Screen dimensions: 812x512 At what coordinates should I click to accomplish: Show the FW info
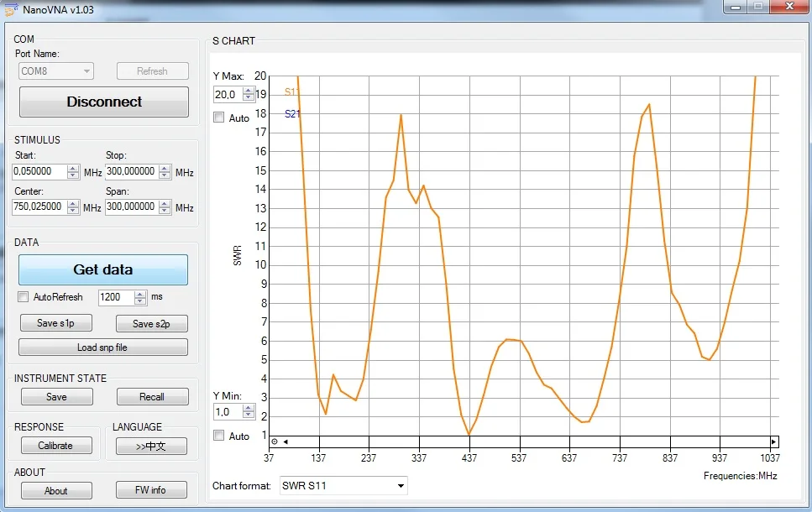151,489
